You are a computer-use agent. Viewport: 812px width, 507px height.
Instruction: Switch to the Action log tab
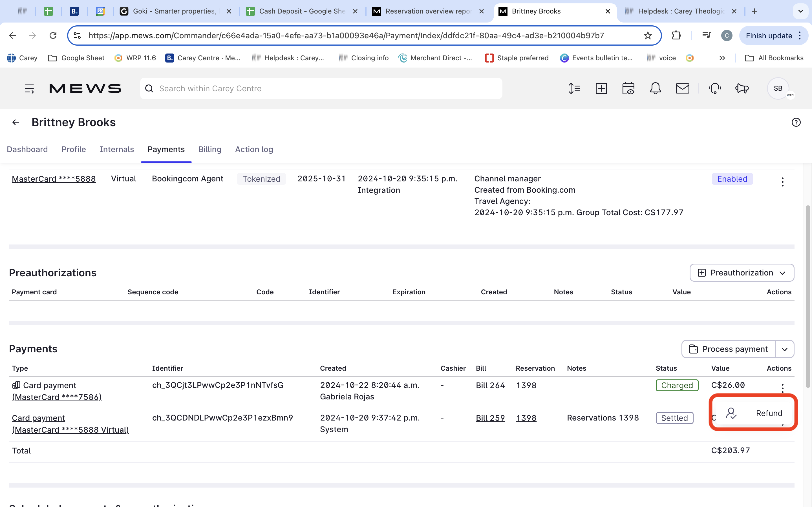click(254, 149)
